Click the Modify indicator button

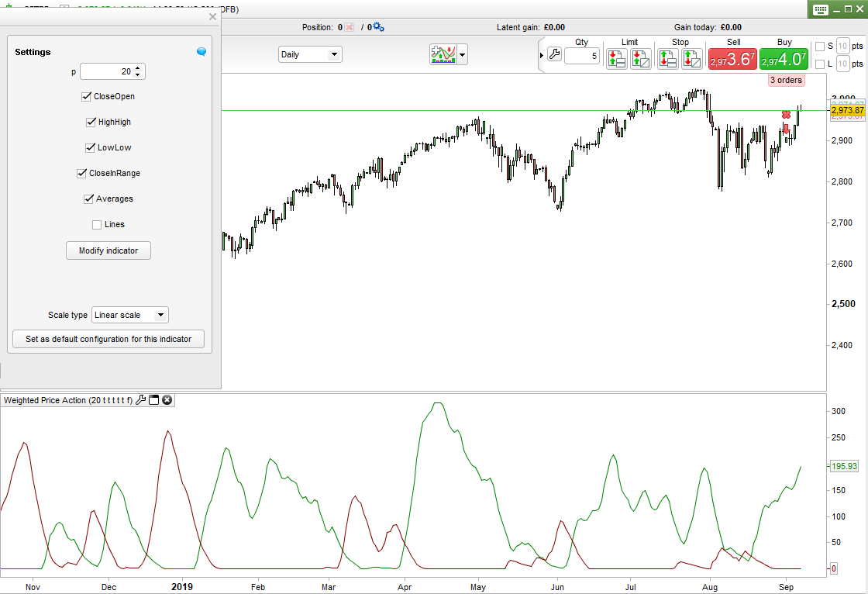click(x=108, y=250)
